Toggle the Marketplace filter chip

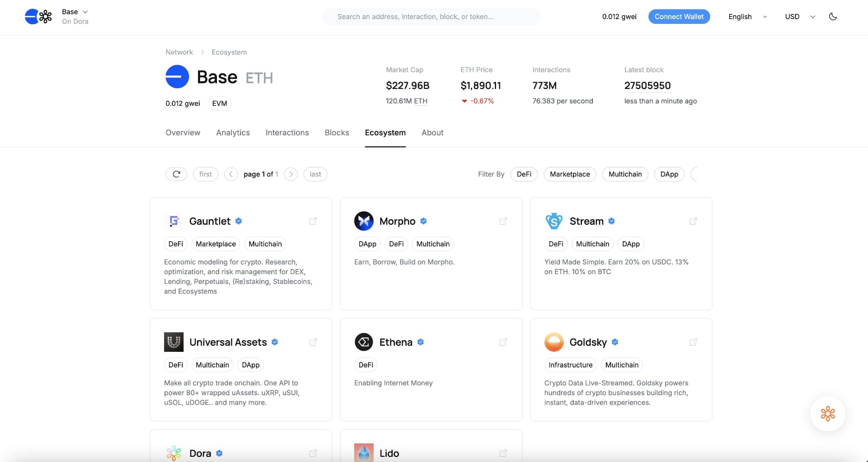coord(569,174)
